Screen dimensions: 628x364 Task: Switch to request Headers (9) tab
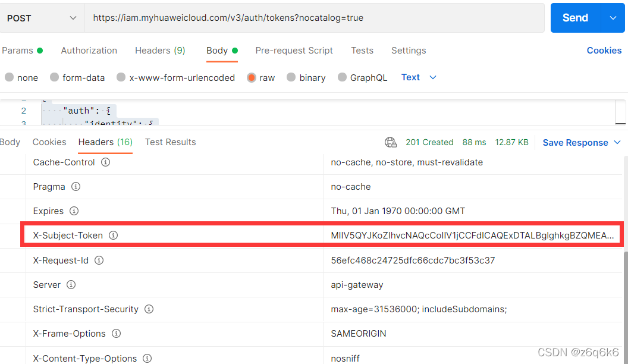pyautogui.click(x=160, y=51)
